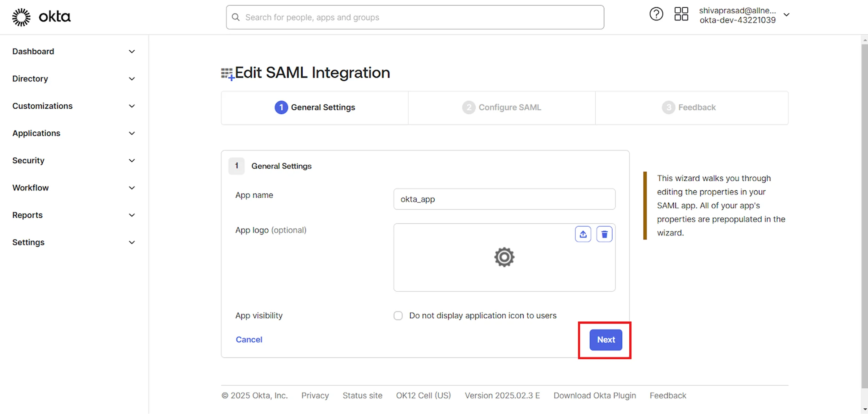Open the apps grid icon
This screenshot has width=868, height=414.
pos(681,14)
